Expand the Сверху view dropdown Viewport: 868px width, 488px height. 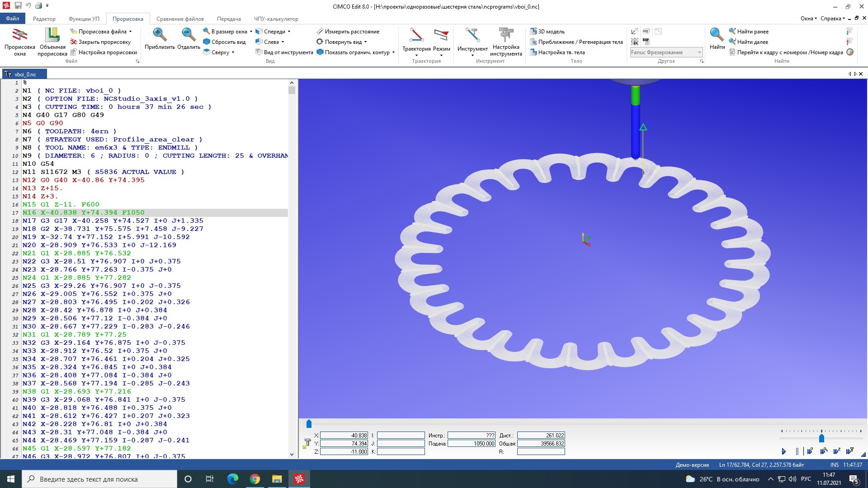233,52
